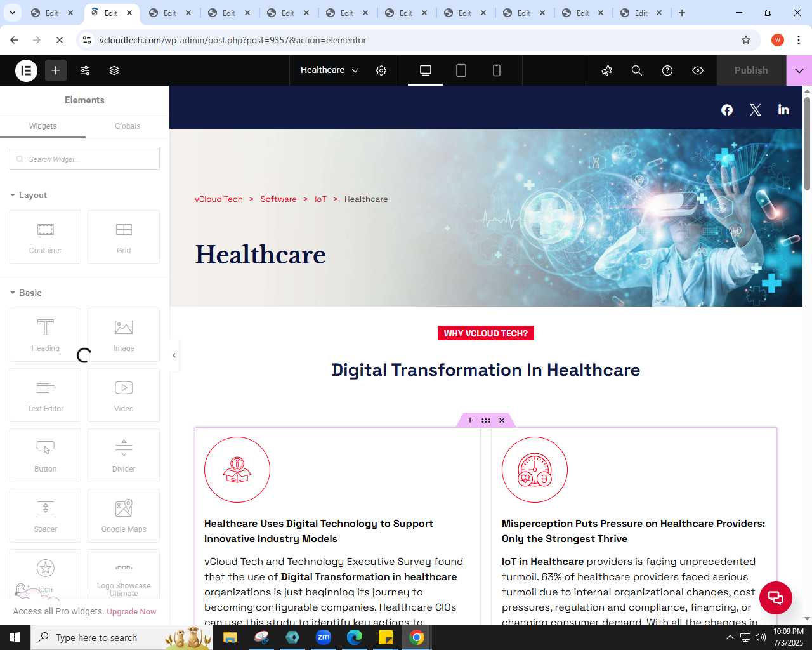Add container with section handle plus
The image size is (812, 650).
point(470,420)
